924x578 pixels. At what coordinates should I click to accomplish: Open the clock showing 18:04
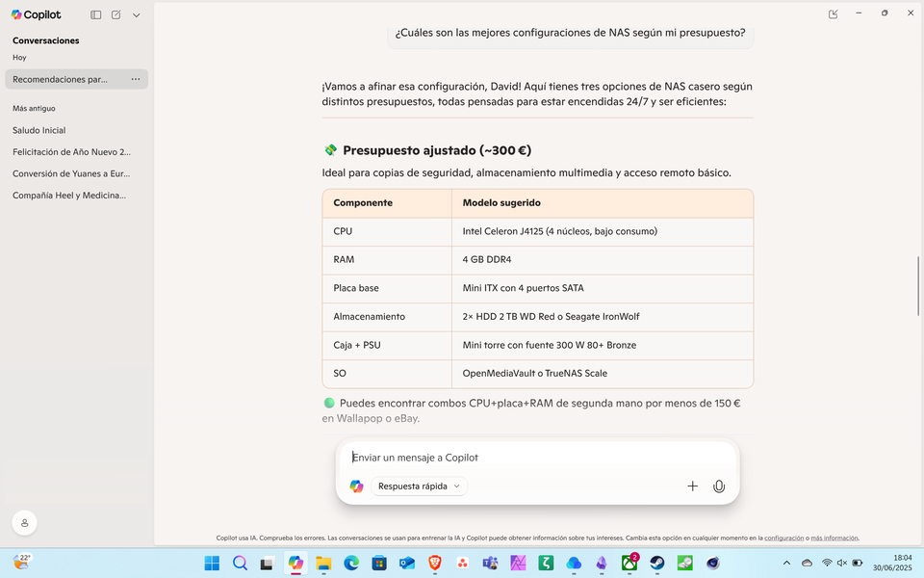(892, 563)
